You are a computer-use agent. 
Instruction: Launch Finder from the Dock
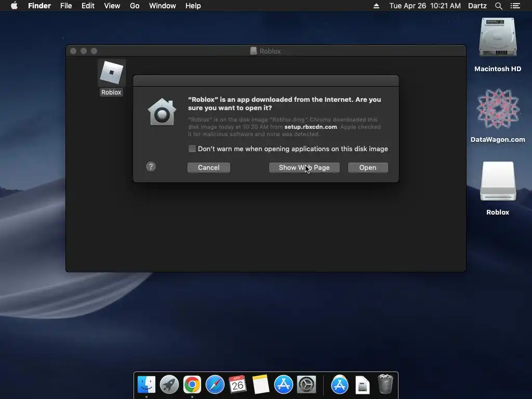click(x=146, y=384)
